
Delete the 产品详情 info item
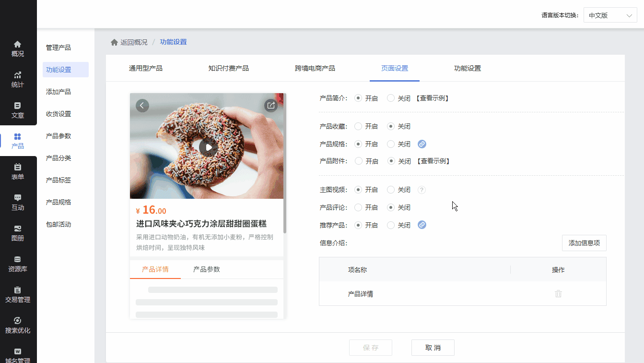pos(558,293)
